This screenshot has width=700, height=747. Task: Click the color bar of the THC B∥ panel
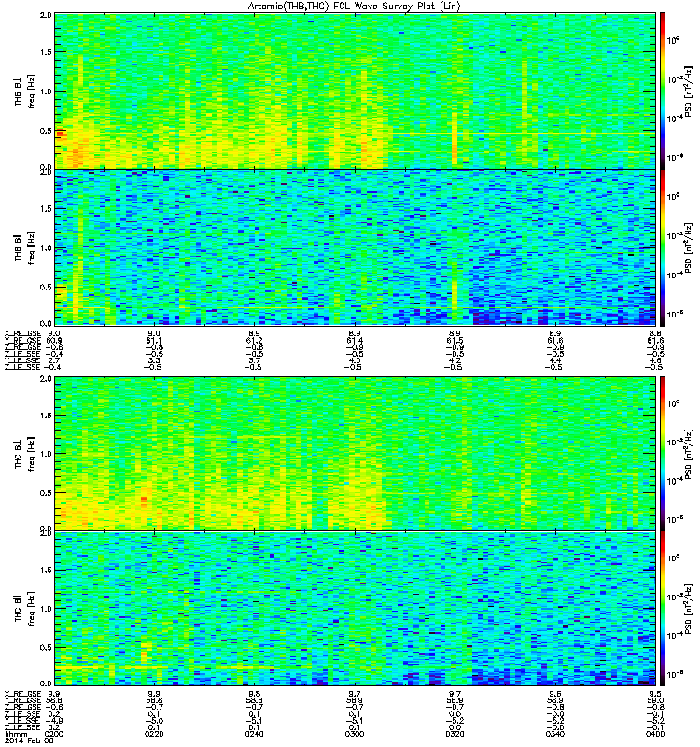tap(663, 609)
